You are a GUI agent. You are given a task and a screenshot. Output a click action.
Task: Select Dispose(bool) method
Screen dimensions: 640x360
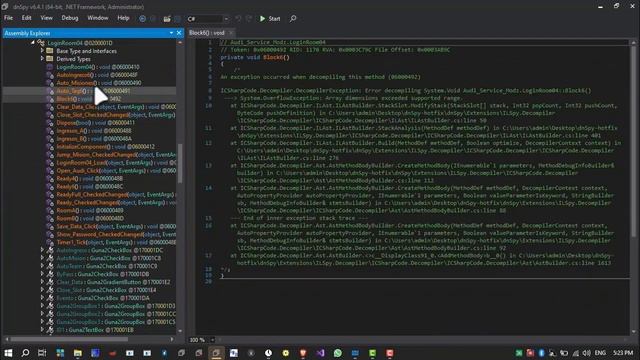pyautogui.click(x=95, y=122)
